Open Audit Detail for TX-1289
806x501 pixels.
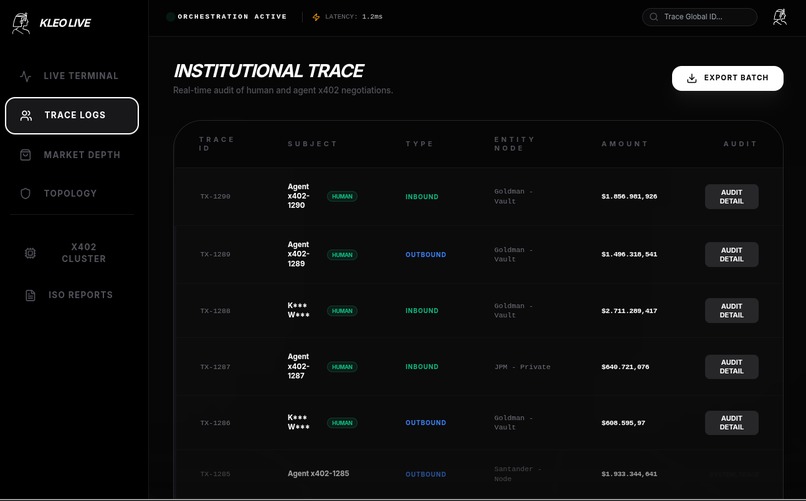click(x=731, y=254)
